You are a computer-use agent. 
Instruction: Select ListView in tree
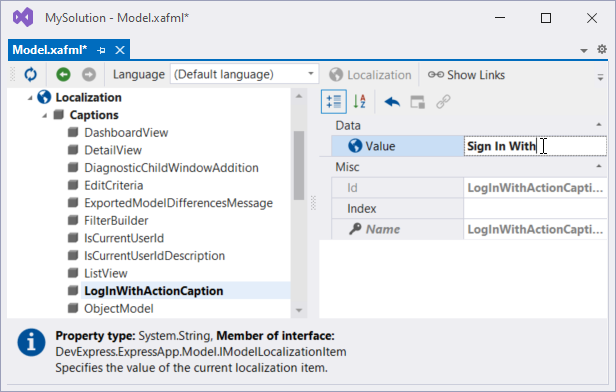pyautogui.click(x=106, y=273)
